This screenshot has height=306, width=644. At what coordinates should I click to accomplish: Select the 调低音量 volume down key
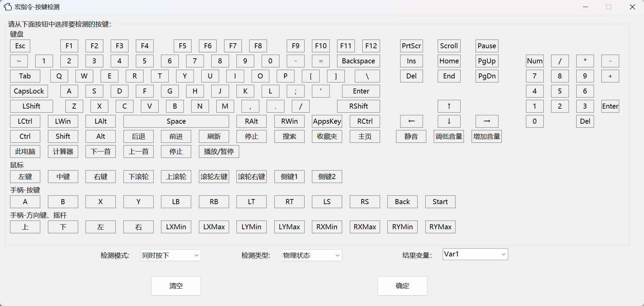[x=449, y=136]
